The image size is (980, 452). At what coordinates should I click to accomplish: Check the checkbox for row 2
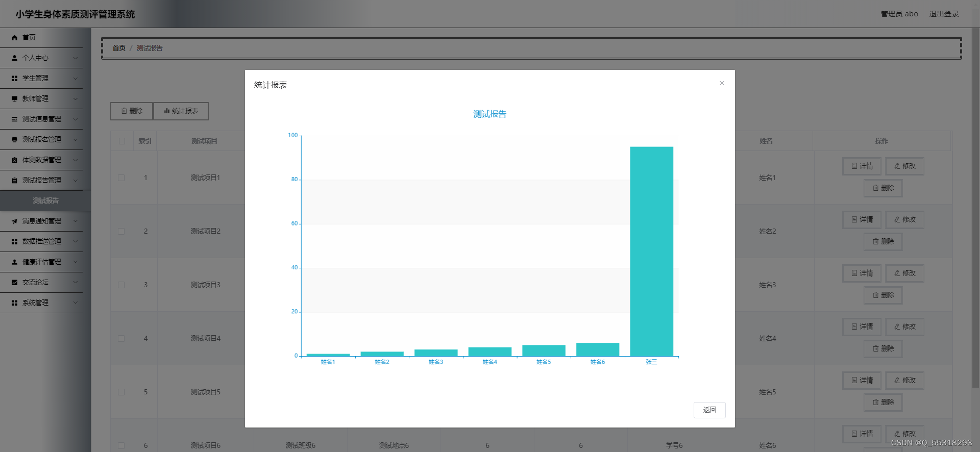click(121, 231)
